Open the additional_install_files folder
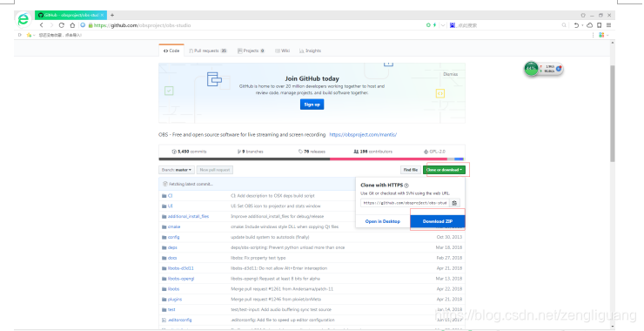The height and width of the screenshot is (331, 644). pyautogui.click(x=188, y=216)
